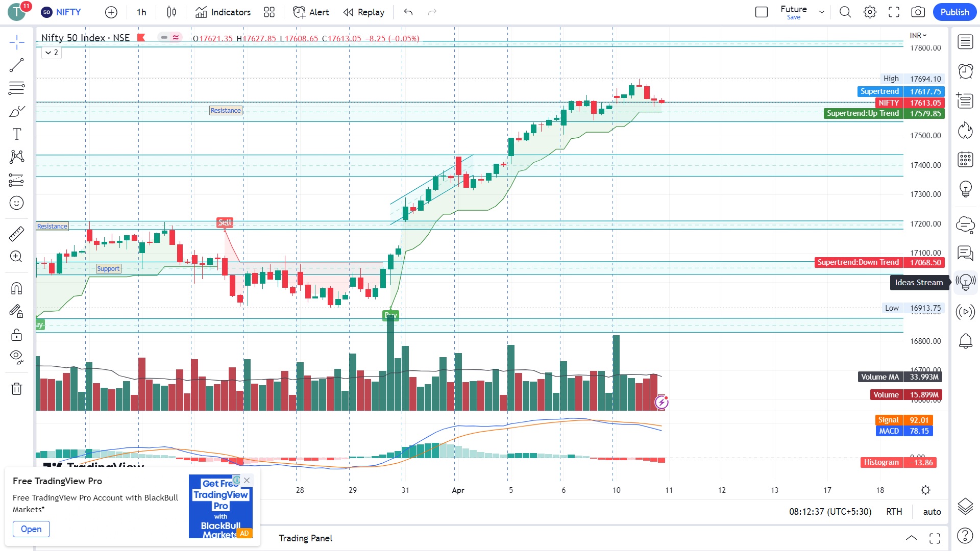Toggle auto price scale
Viewport: 980px width, 551px height.
[932, 512]
